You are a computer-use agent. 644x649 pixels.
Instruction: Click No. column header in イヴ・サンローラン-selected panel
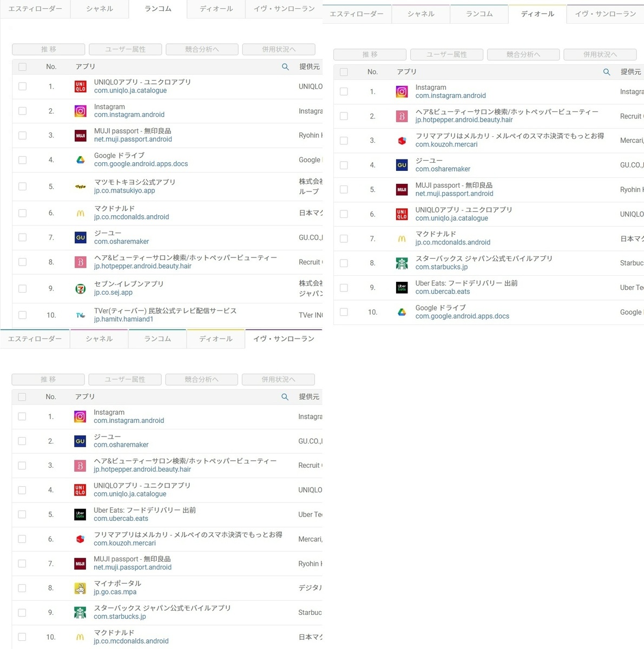51,396
